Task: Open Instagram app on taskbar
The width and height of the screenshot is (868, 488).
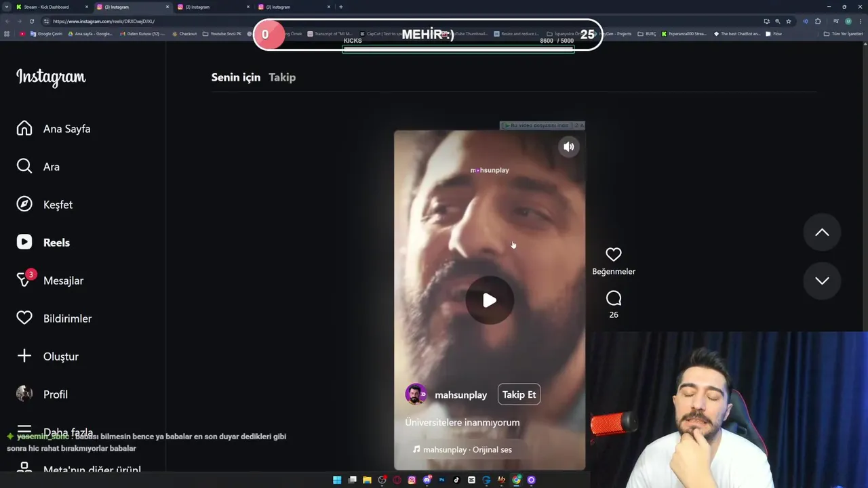Action: tap(412, 480)
